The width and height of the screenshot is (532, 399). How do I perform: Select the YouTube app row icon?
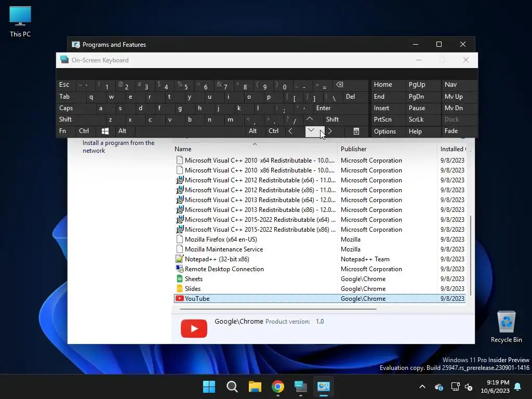[179, 299]
